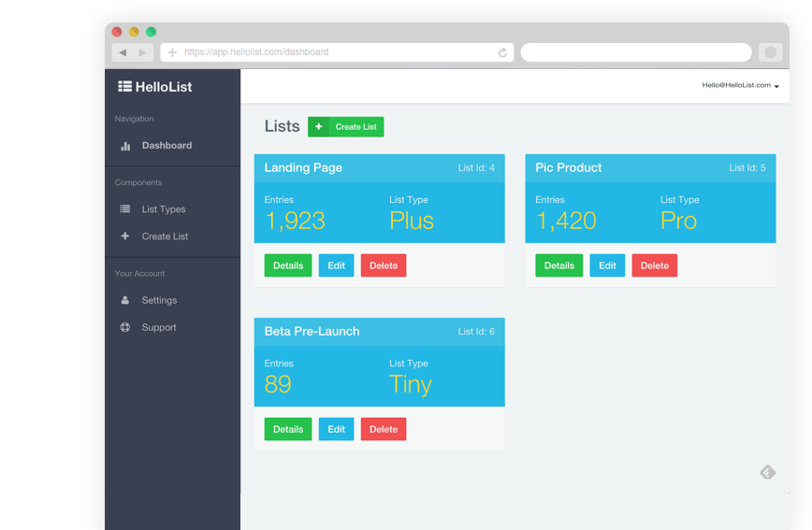
Task: Click the green Create List button
Action: 346,127
